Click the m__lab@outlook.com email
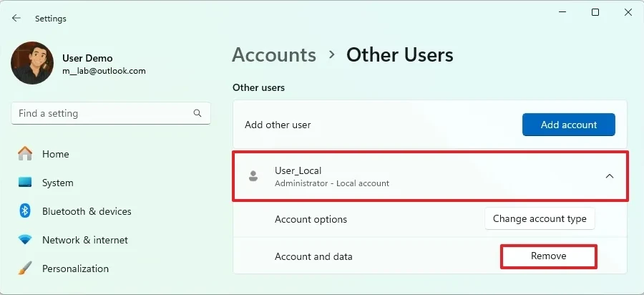This screenshot has height=295, width=644. point(104,71)
